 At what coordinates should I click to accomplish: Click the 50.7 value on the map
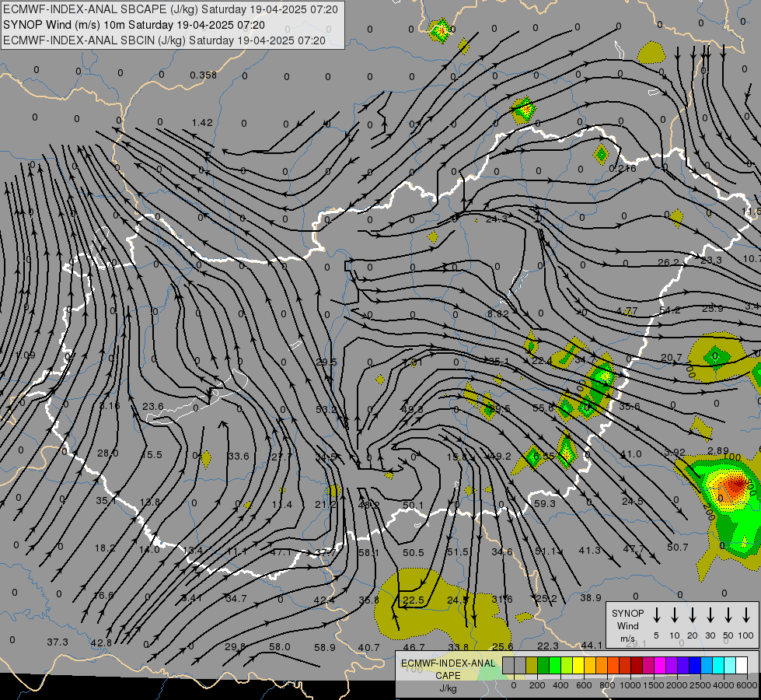pyautogui.click(x=678, y=548)
